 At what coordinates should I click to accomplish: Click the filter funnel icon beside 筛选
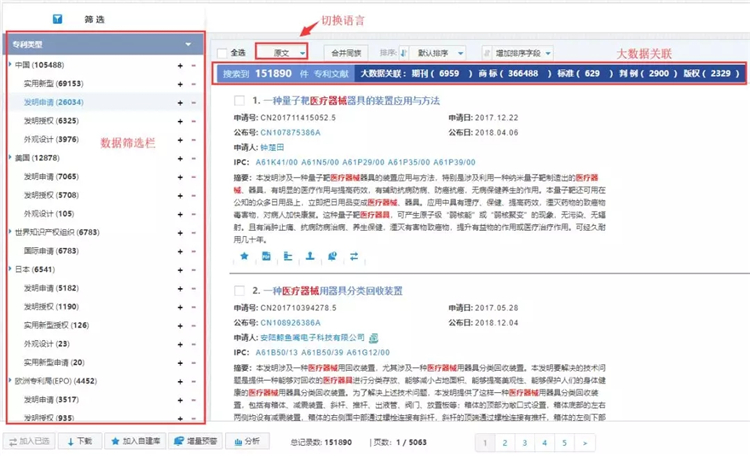click(59, 19)
